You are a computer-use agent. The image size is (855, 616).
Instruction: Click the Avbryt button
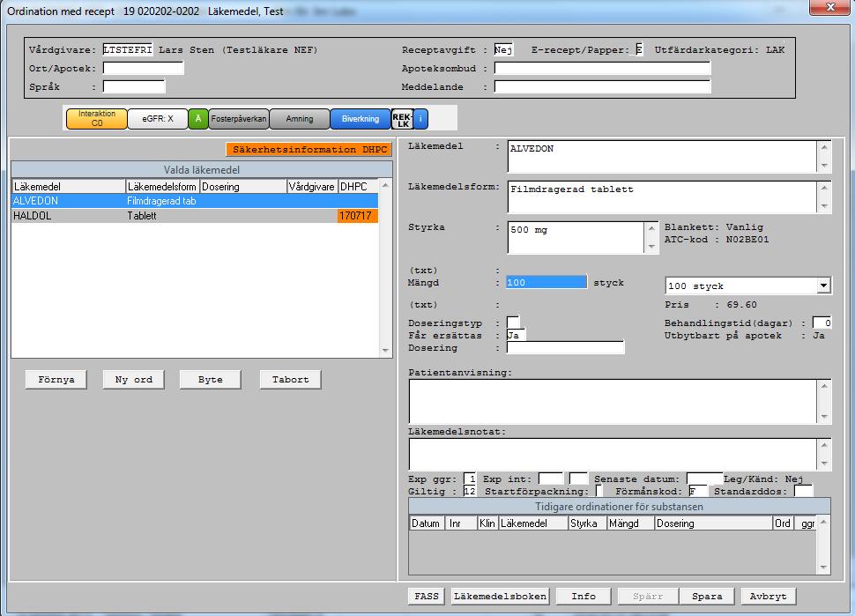pos(769,597)
